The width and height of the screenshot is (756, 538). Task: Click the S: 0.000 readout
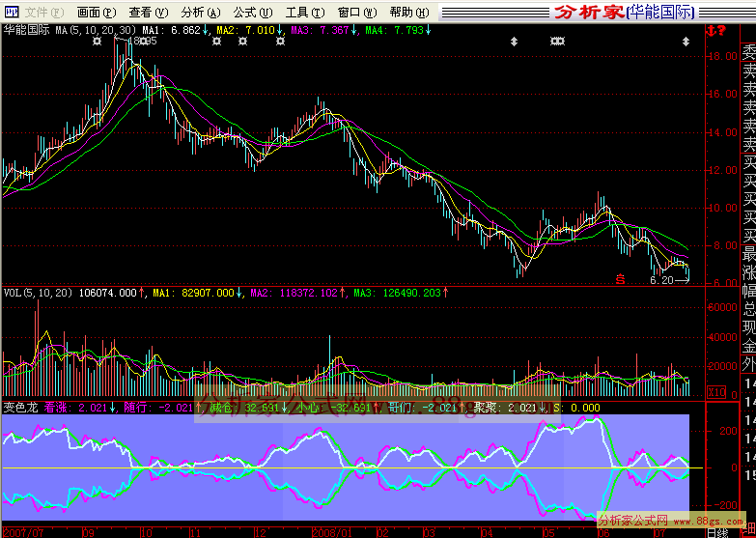click(576, 408)
